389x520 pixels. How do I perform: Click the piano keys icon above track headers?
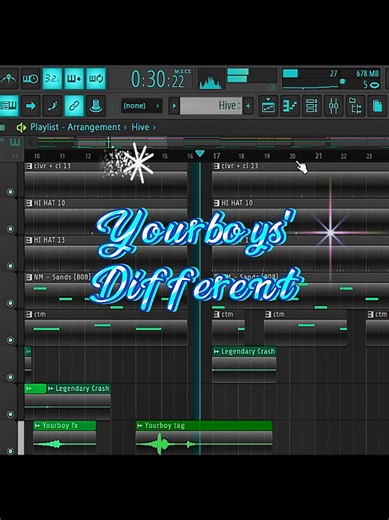point(15,142)
